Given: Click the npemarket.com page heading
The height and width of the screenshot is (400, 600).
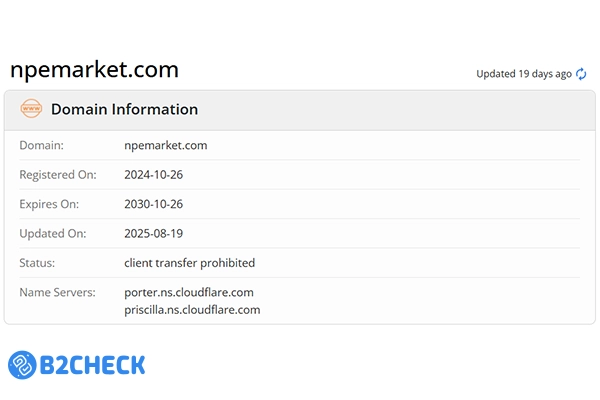Looking at the screenshot, I should click(94, 70).
